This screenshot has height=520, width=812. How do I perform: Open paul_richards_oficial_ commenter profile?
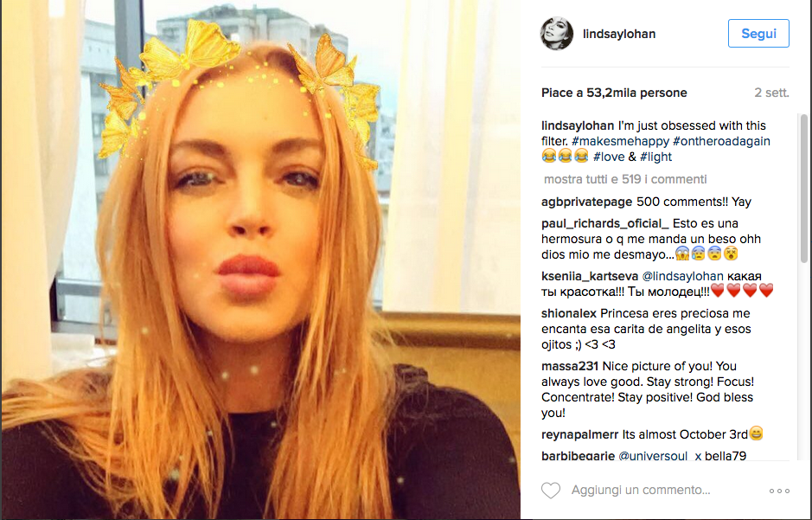[604, 224]
